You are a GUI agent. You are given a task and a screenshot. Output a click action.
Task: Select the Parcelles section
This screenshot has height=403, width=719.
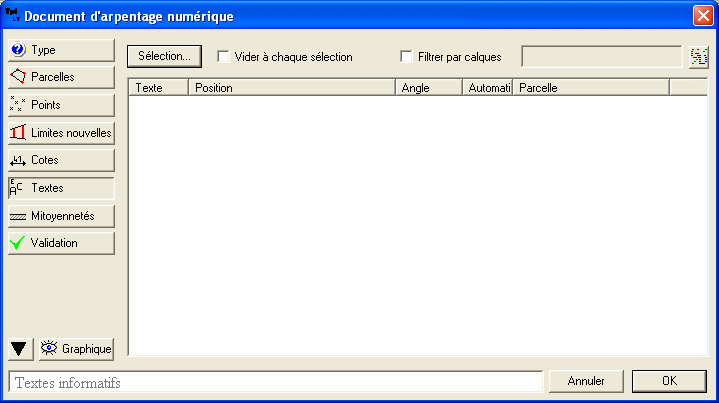click(61, 77)
